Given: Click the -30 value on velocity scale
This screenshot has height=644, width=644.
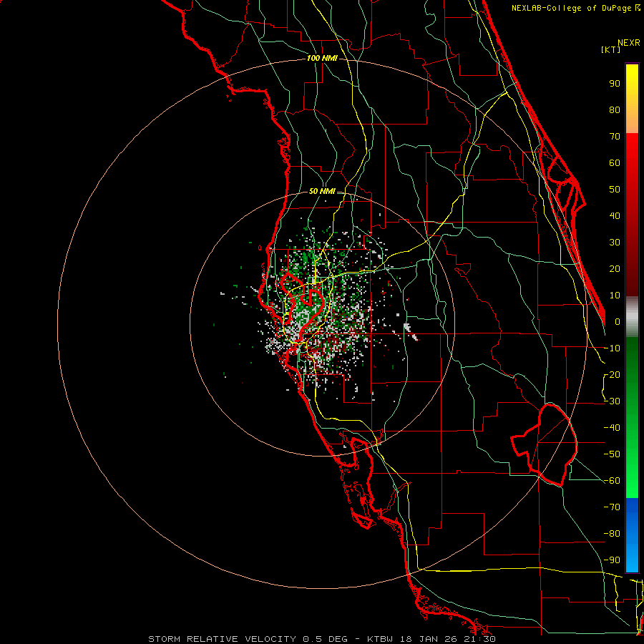Looking at the screenshot, I should coord(612,401).
